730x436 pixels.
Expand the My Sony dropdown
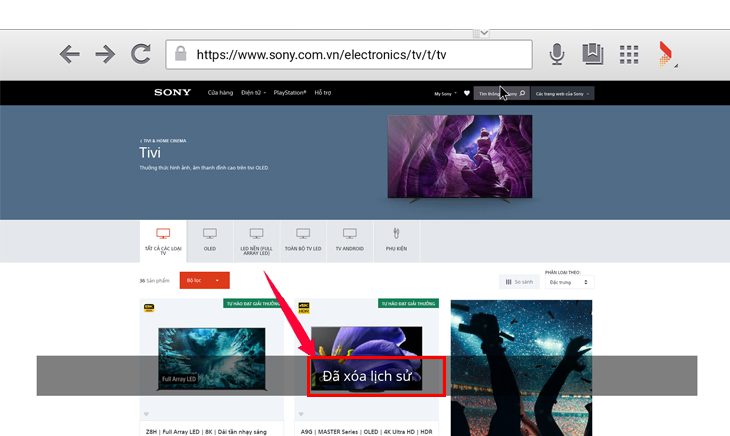pos(446,94)
